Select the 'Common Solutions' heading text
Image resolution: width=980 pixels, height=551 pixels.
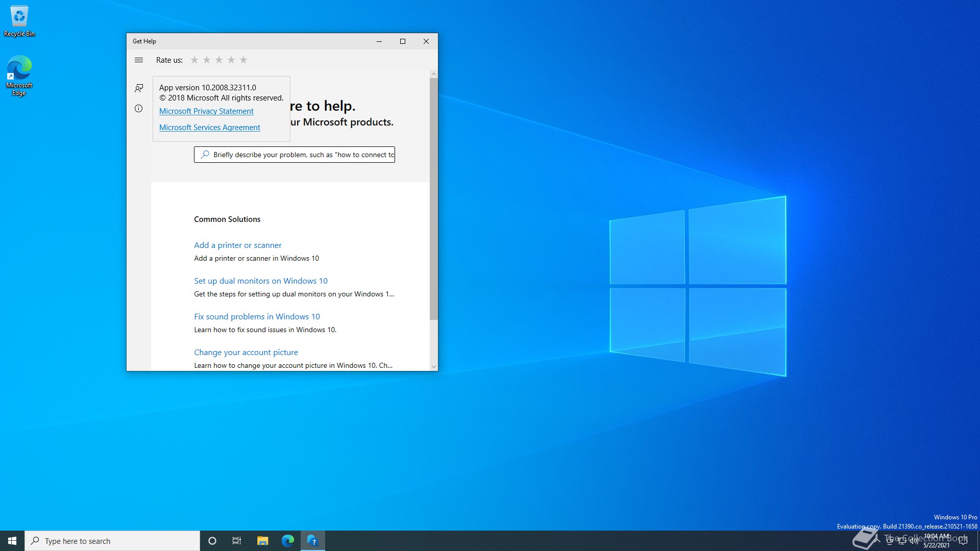227,219
